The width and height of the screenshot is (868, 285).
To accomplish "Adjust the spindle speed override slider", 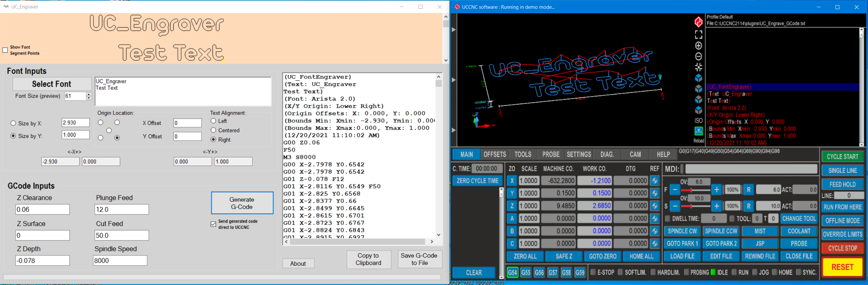I will point(696,206).
